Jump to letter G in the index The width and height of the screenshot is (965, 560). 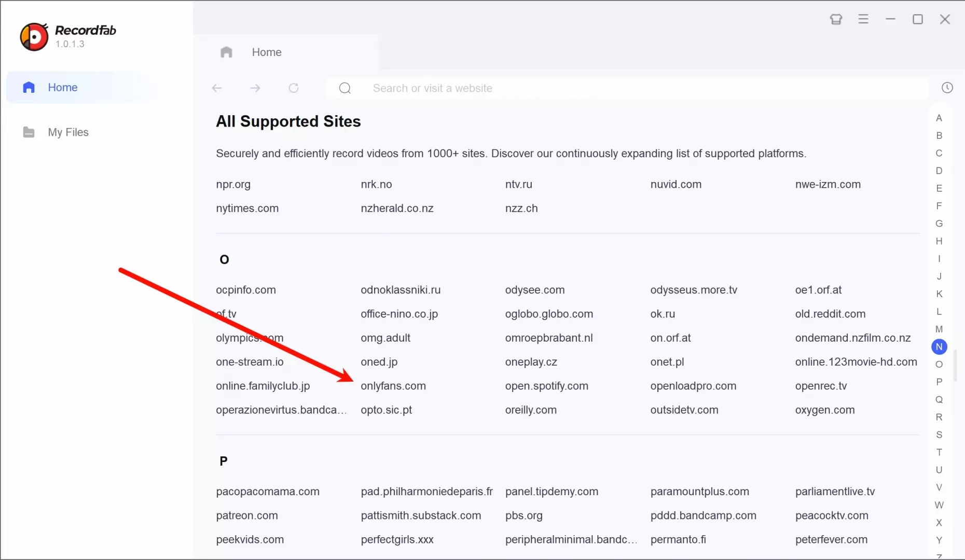(939, 223)
